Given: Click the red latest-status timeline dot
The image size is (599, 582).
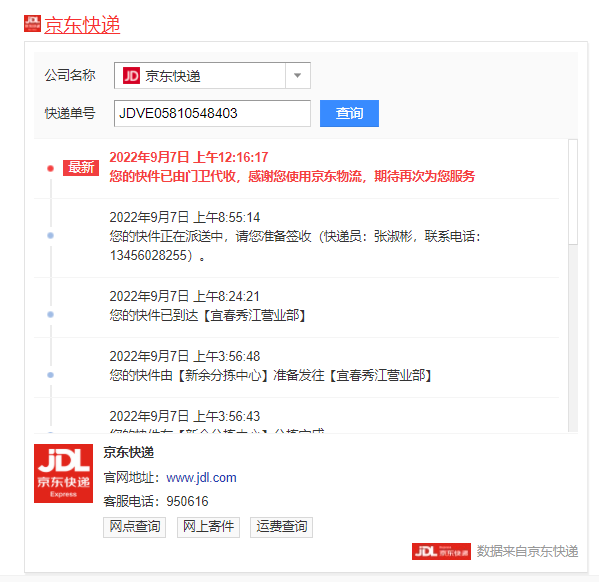Looking at the screenshot, I should [50, 168].
